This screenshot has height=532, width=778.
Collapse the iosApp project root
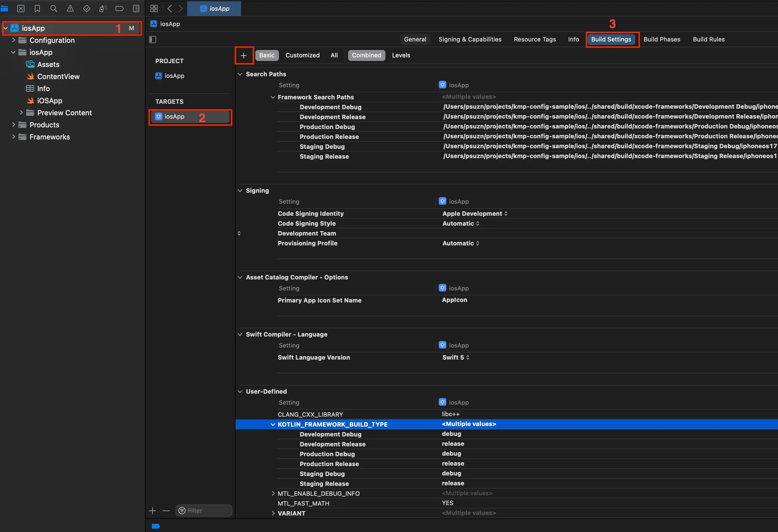tap(6, 28)
